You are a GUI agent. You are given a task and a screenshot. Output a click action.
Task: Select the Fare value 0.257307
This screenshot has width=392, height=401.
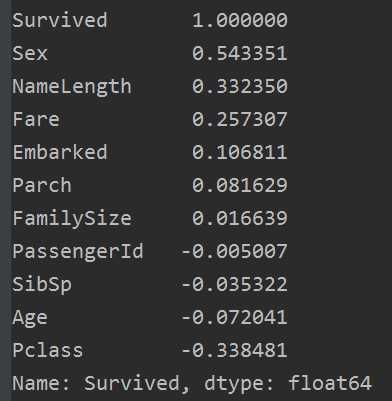pos(240,119)
